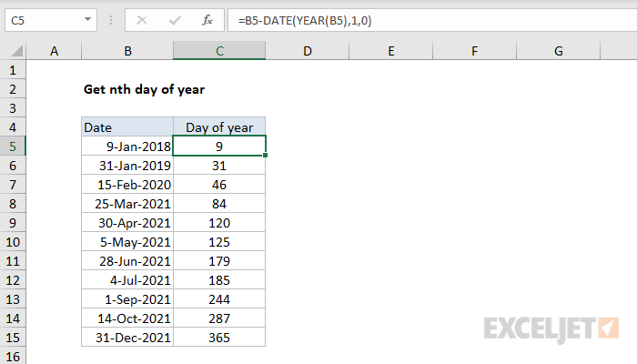Select column F header
Screen dimensions: 637x364
(474, 51)
